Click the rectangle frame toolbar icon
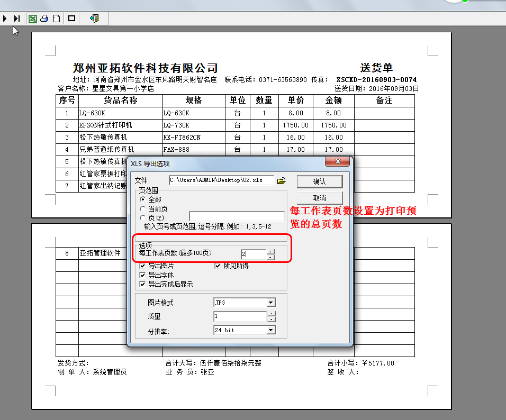Image resolution: width=506 pixels, height=420 pixels. 72,19
